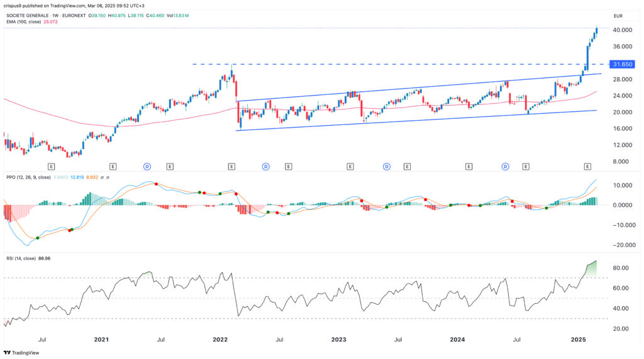Click the close price C40.460
The width and height of the screenshot is (644, 359).
point(155,16)
